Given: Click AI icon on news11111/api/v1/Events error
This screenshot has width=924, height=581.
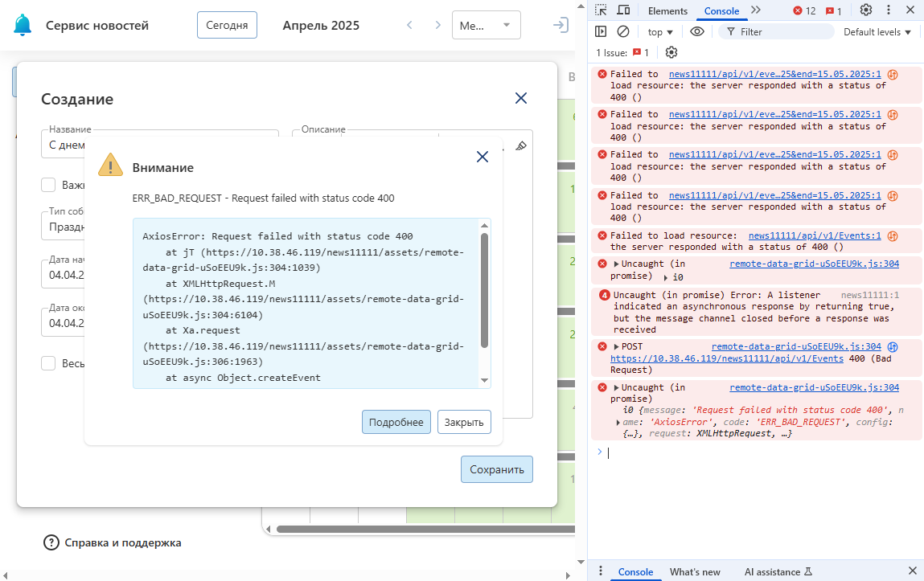Looking at the screenshot, I should pos(893,235).
